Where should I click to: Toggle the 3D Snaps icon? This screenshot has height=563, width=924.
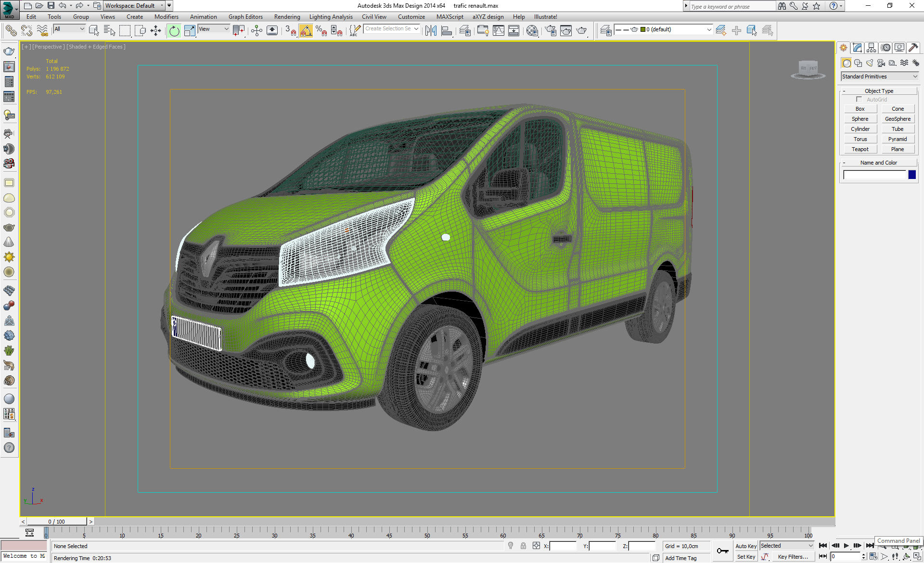(x=290, y=31)
